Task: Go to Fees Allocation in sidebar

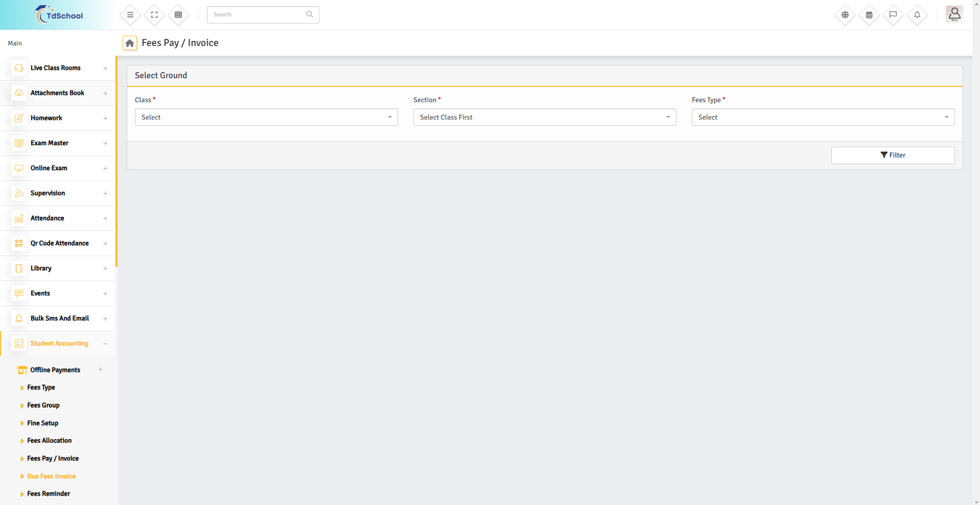Action: (x=49, y=441)
